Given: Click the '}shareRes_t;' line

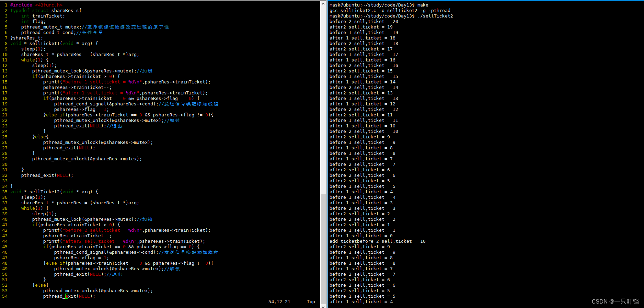Looking at the screenshot, I should pyautogui.click(x=27, y=38).
